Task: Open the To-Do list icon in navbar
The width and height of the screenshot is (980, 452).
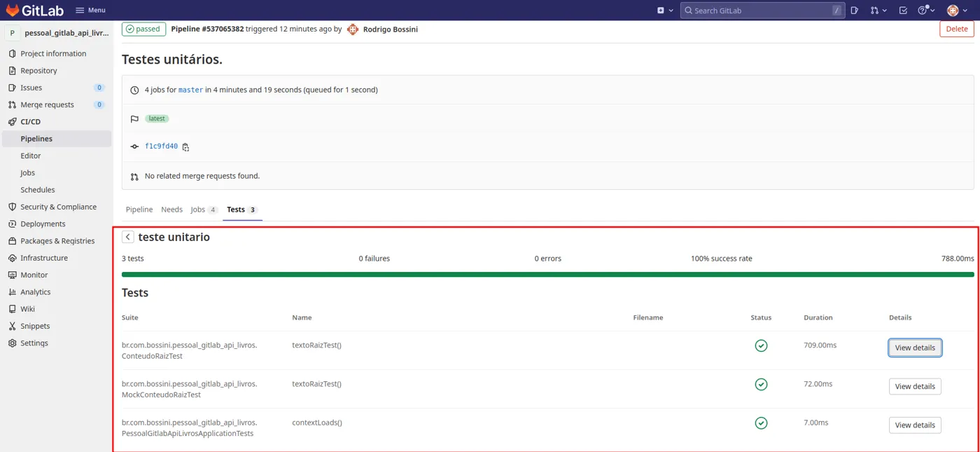Action: (x=903, y=11)
